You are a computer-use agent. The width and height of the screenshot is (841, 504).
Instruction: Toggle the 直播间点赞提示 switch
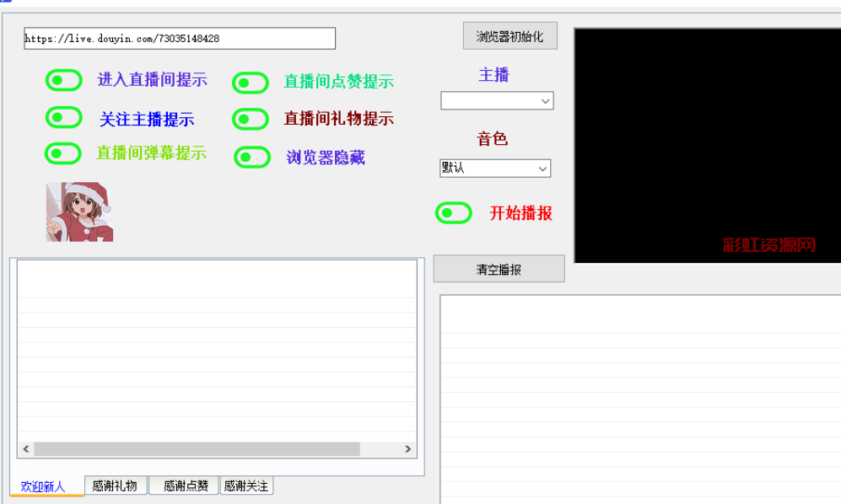tap(251, 83)
